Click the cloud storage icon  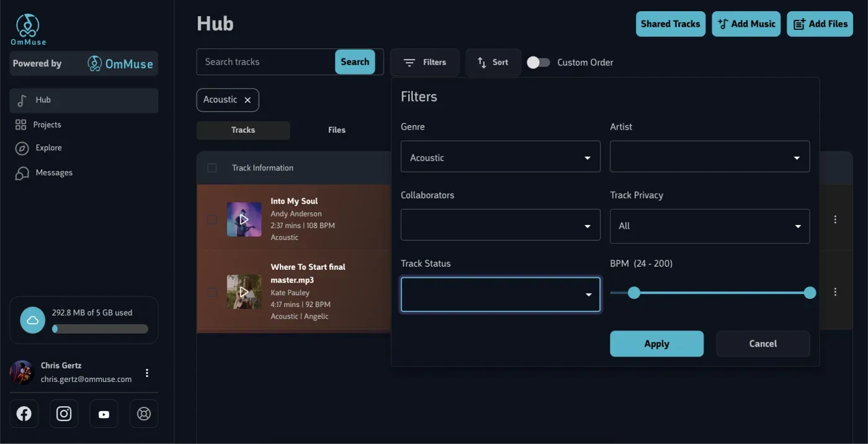pos(33,320)
